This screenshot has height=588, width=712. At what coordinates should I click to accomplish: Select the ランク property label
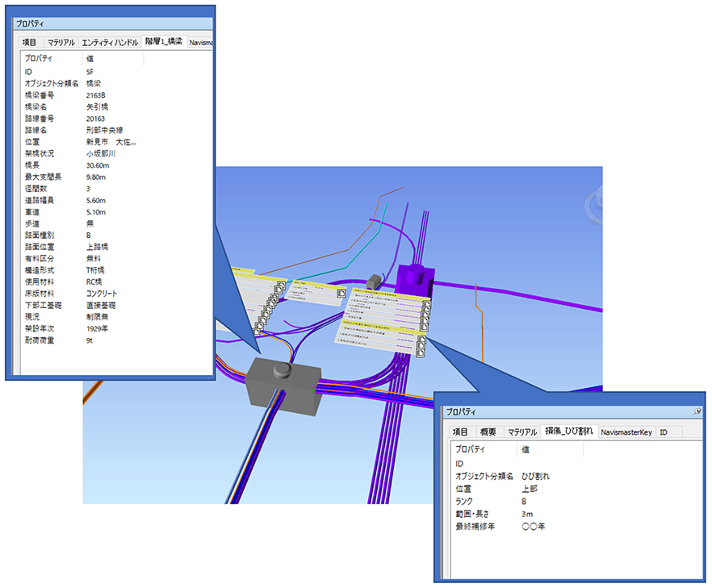click(464, 502)
